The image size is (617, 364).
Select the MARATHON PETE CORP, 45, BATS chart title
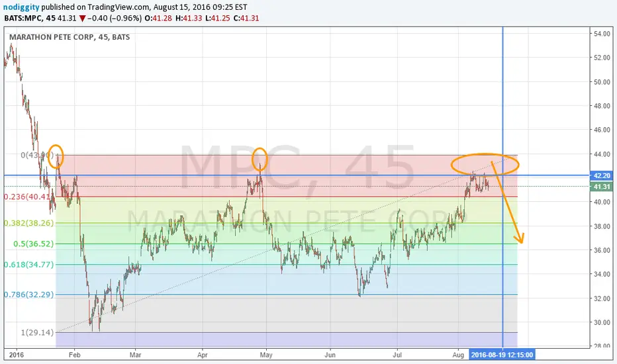[70, 37]
